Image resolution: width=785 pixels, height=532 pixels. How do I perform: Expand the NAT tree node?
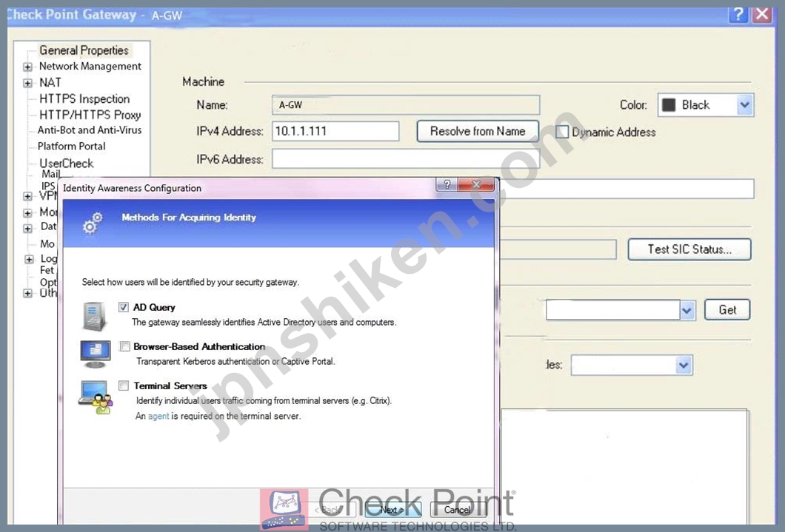tap(27, 83)
